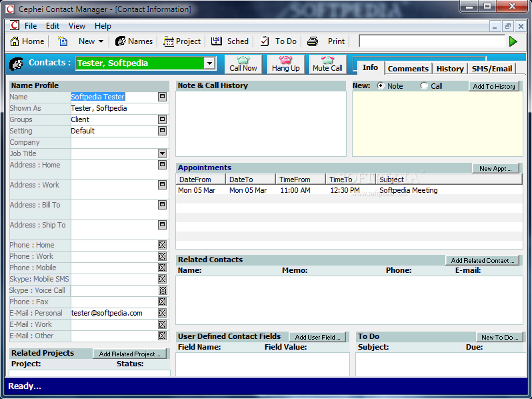Click the tester@softpedia.com email value
This screenshot has width=532, height=399.
[x=107, y=313]
